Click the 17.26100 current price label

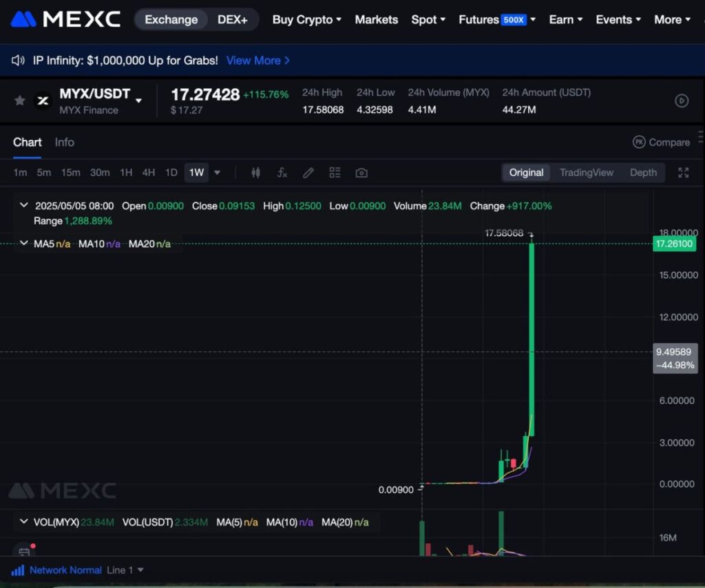pos(675,244)
